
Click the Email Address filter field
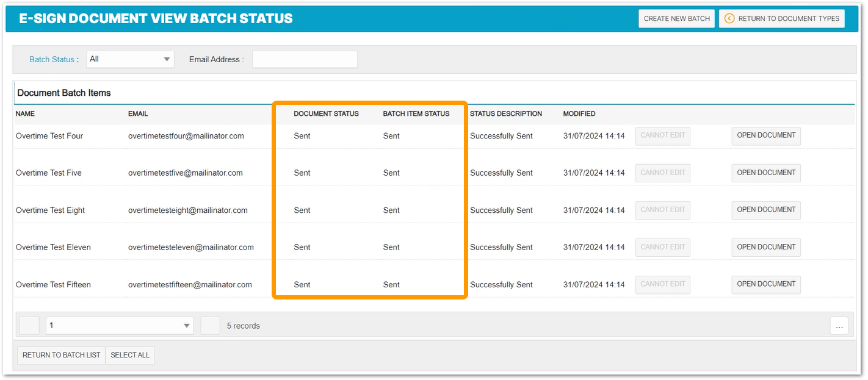[305, 59]
